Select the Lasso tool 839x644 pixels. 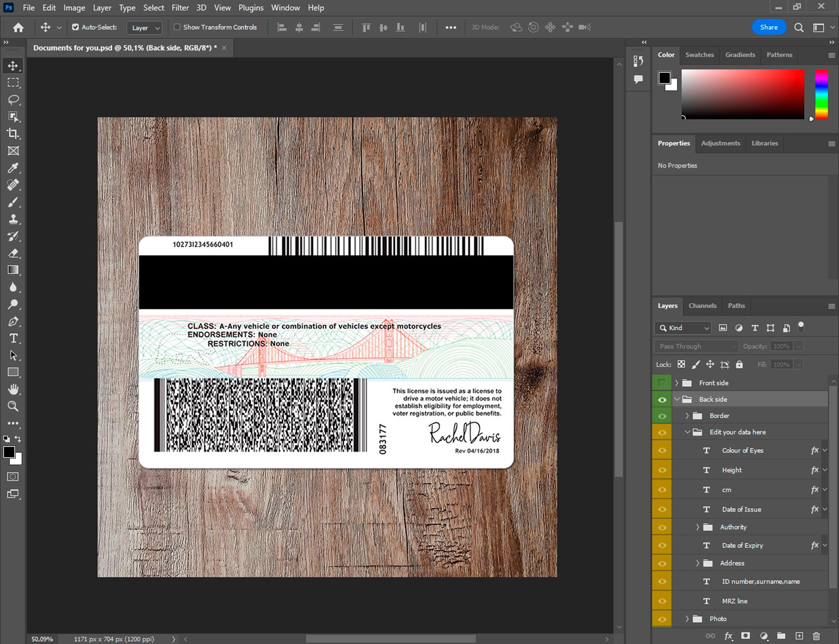point(13,100)
